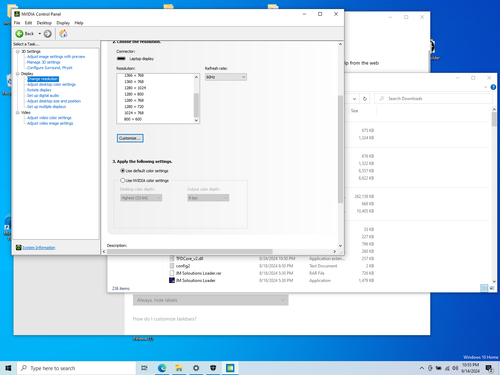Select the config2 text document
The image size is (500, 375).
pyautogui.click(x=183, y=266)
